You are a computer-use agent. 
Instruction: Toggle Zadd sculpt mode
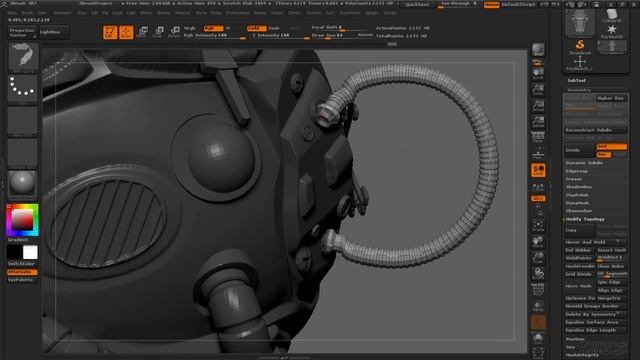click(256, 28)
